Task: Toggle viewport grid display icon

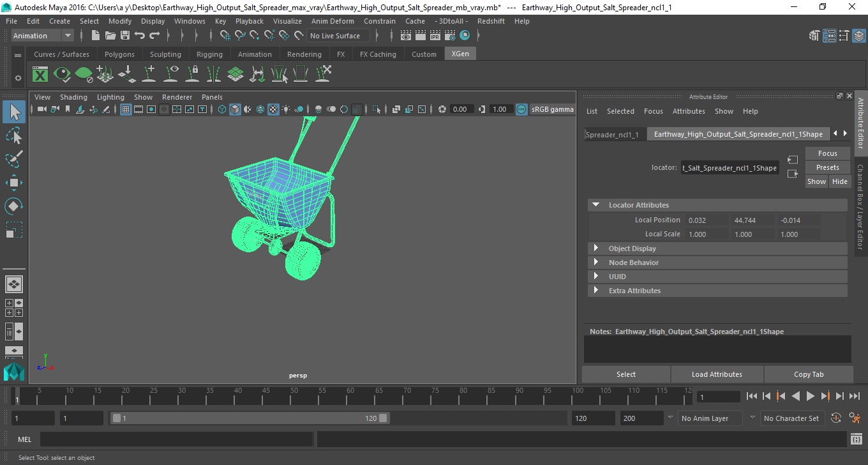Action: (x=126, y=109)
